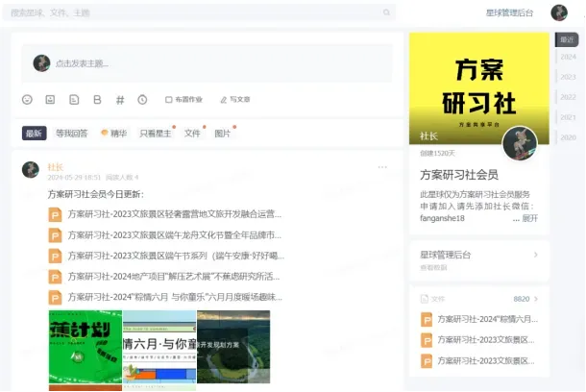Open the user avatar in top bar
This screenshot has width=586, height=392.
click(559, 12)
